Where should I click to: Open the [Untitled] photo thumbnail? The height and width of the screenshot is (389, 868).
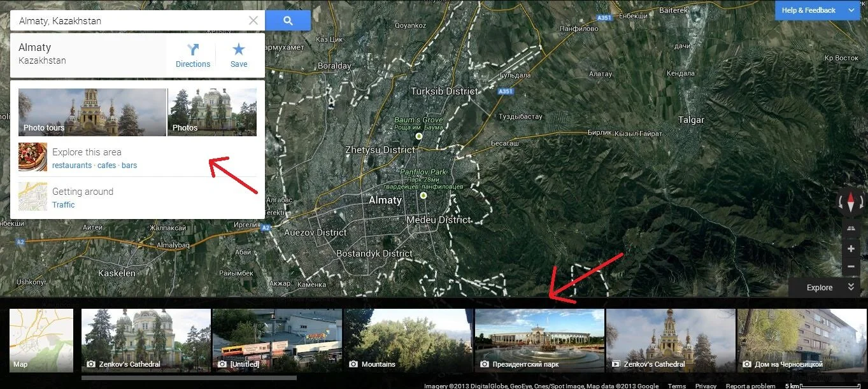[x=277, y=340]
